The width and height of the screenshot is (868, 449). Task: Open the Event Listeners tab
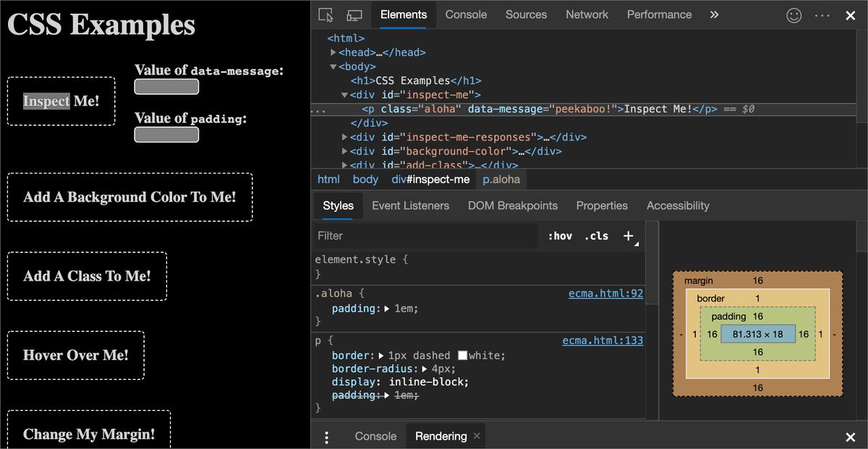coord(410,205)
